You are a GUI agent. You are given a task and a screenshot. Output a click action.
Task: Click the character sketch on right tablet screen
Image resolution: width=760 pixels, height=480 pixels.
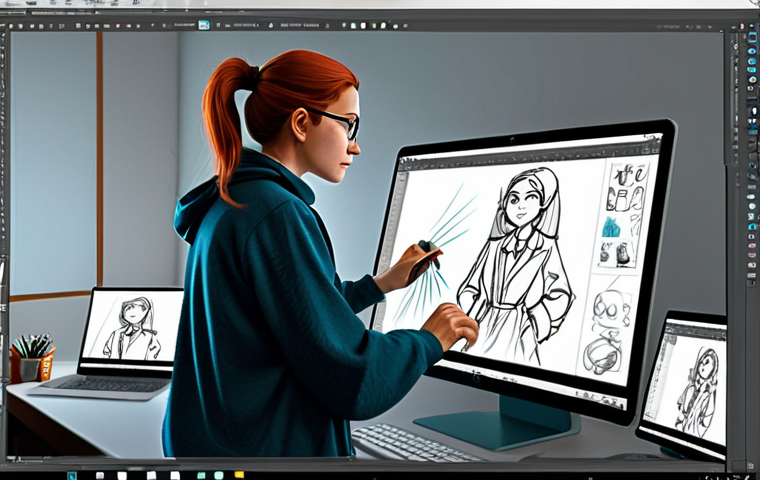pos(698,391)
